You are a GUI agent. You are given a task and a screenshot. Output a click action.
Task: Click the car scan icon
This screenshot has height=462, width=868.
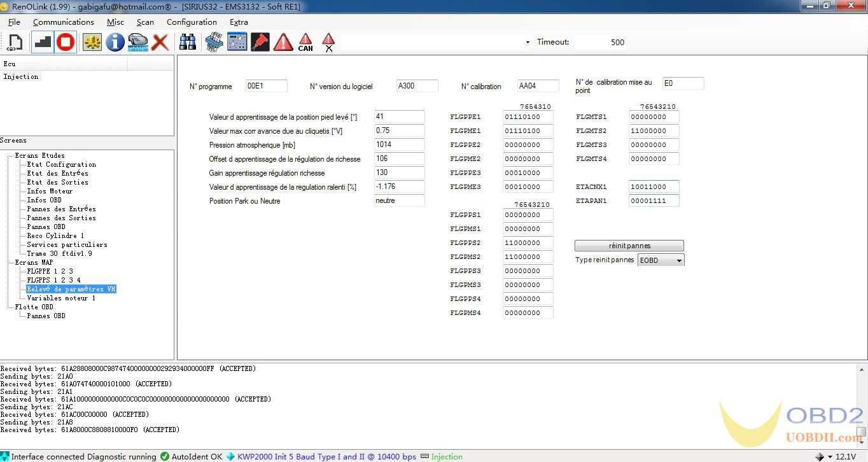137,43
